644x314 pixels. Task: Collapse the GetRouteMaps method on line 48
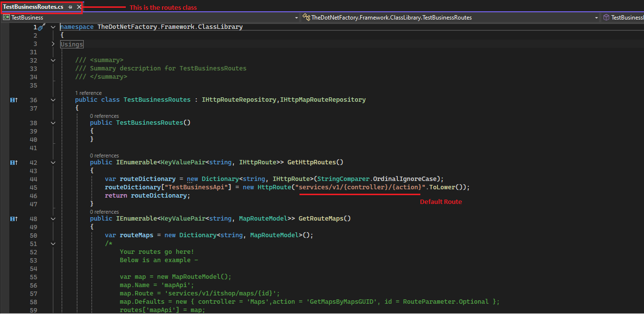(x=53, y=219)
